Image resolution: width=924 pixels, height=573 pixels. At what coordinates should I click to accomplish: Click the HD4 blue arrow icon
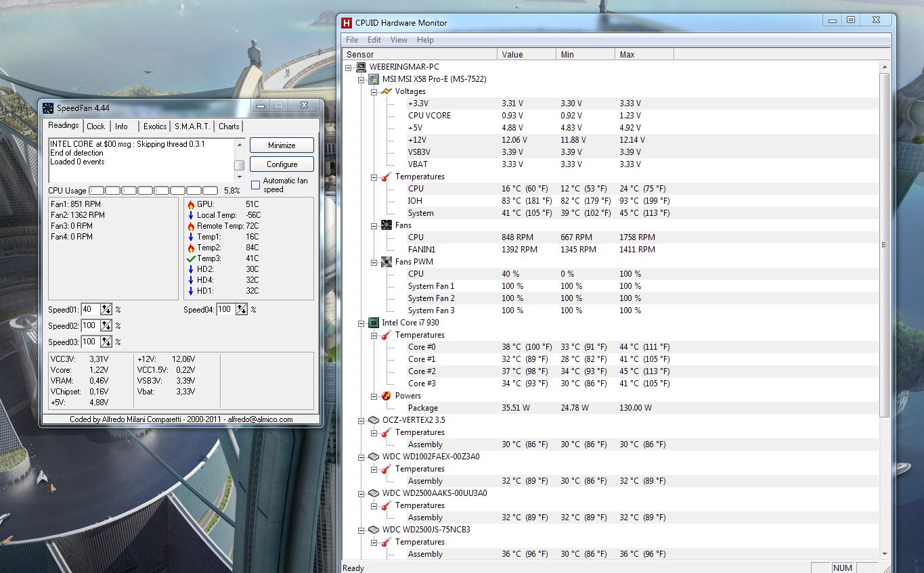coord(191,280)
